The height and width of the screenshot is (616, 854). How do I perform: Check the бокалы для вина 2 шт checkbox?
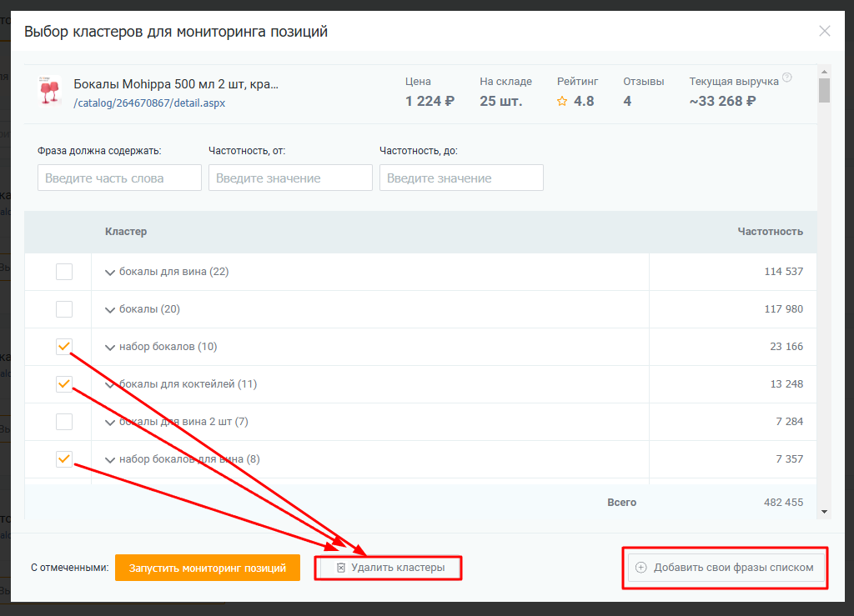[x=64, y=422]
